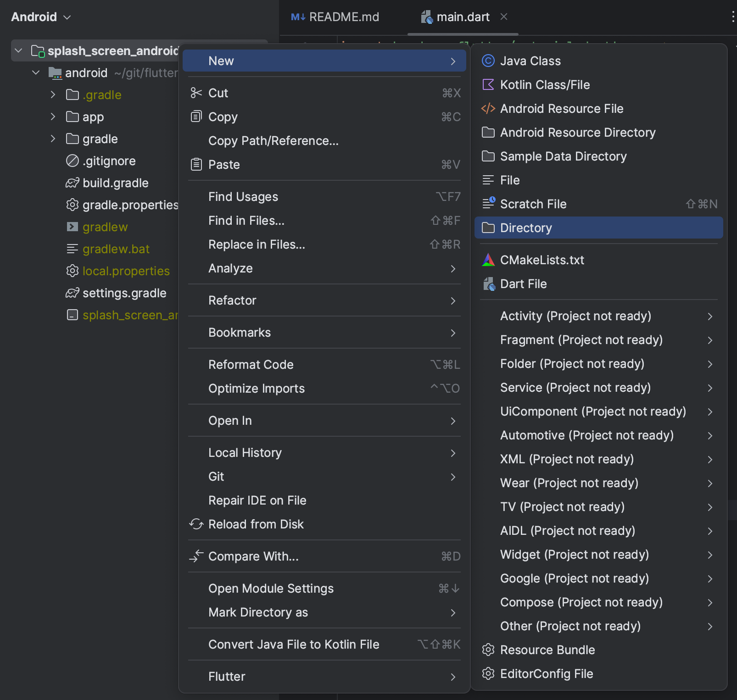Viewport: 737px width, 700px height.
Task: Click the Sample Data Directory folder icon
Action: pos(488,156)
